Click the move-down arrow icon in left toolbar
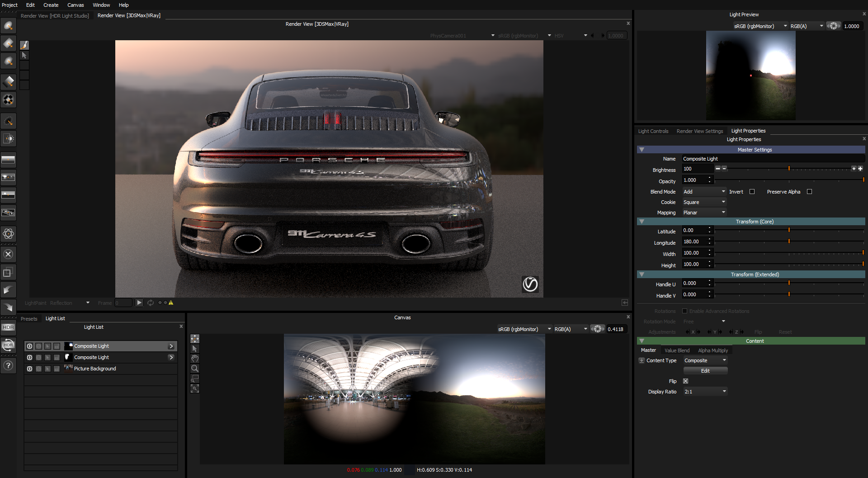This screenshot has width=868, height=478. [x=8, y=308]
